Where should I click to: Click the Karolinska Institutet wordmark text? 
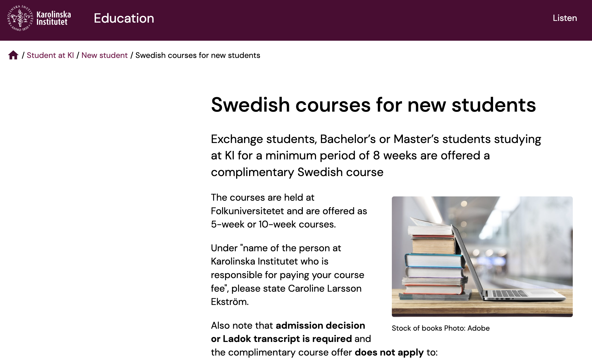tap(54, 18)
